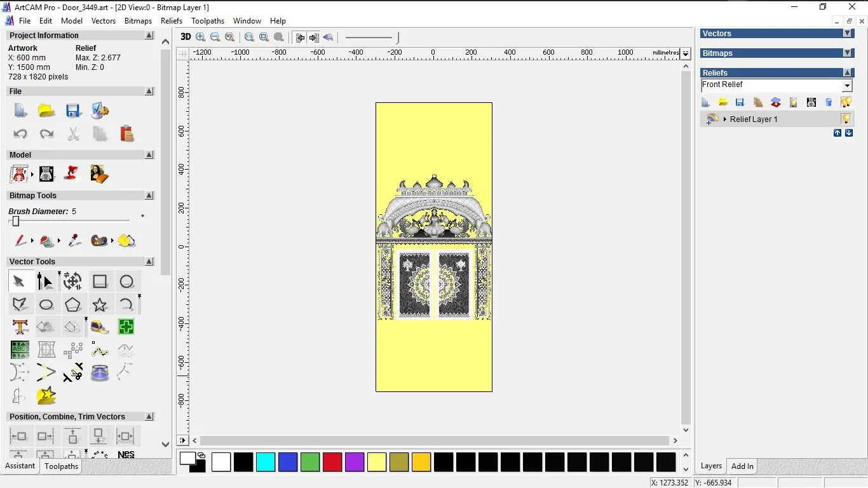Click the Paint brush bitmap tool
This screenshot has width=868, height=488.
[x=20, y=241]
